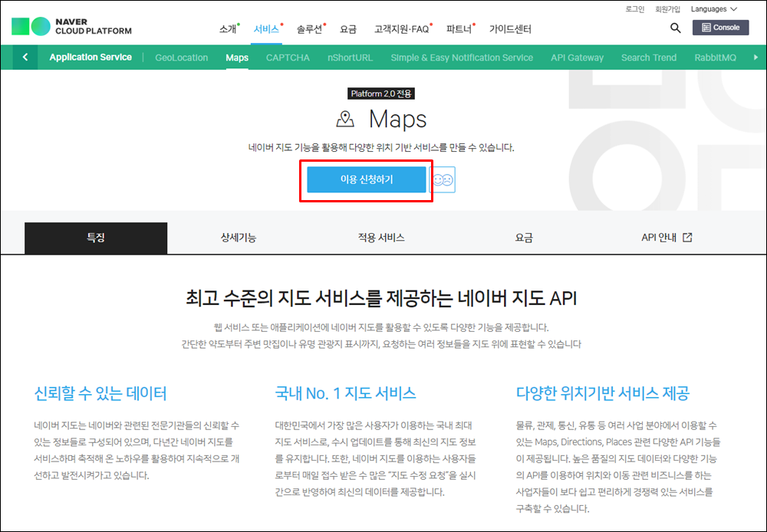Open the 파트너 menu
The width and height of the screenshot is (767, 532).
coord(459,29)
